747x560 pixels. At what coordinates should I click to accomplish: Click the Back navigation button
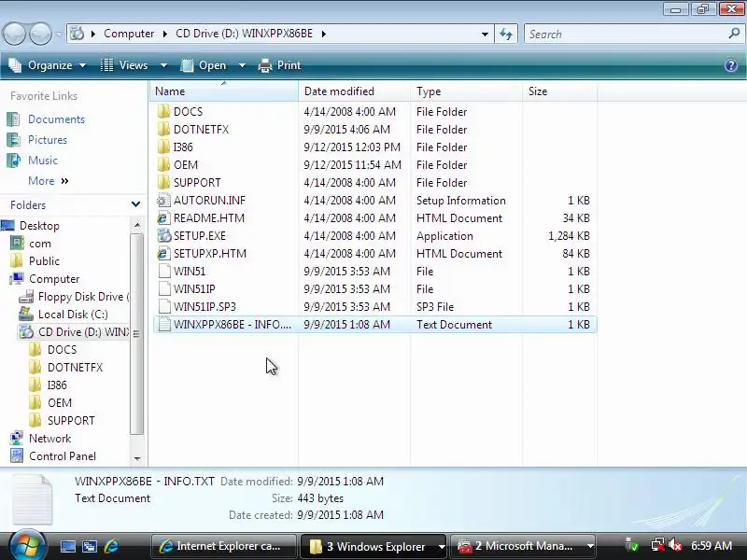[14, 34]
